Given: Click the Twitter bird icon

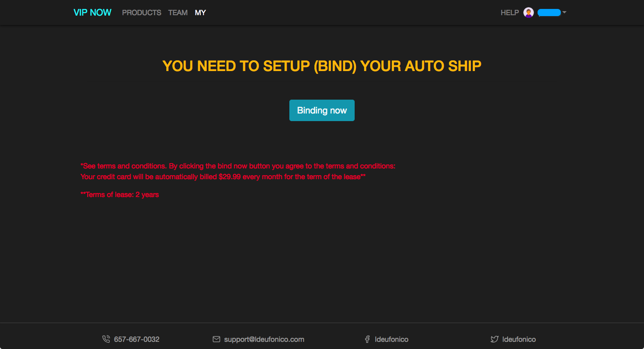Looking at the screenshot, I should pos(494,339).
